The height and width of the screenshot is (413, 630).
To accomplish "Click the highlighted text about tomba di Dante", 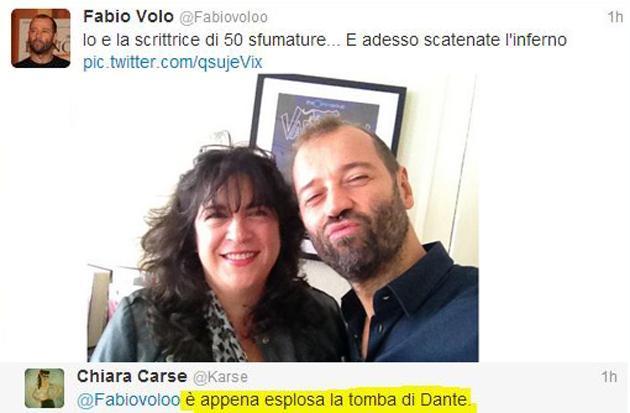I will [326, 400].
